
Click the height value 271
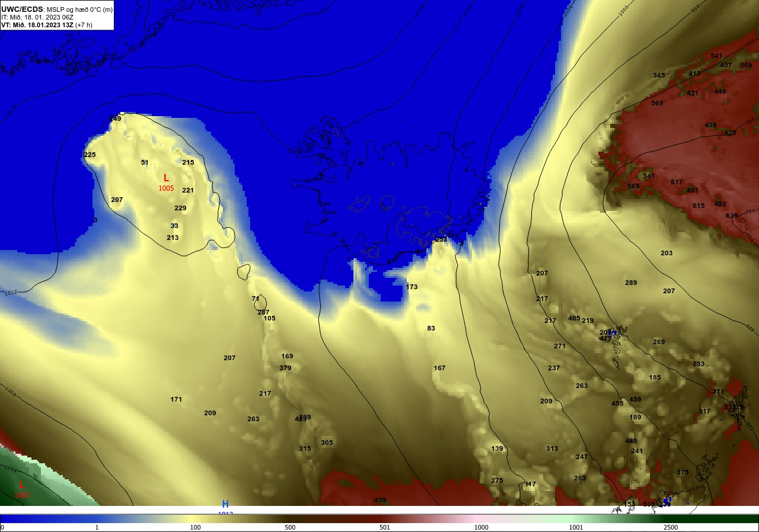(x=560, y=346)
